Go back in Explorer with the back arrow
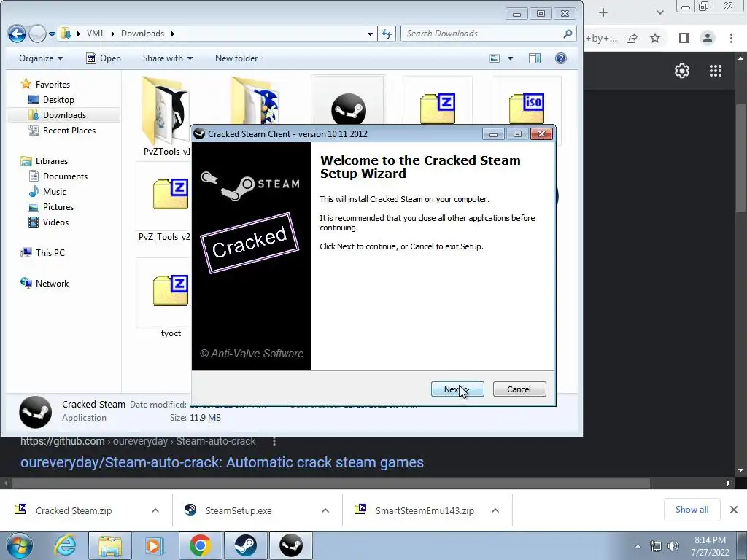Viewport: 747px width, 560px height. [x=18, y=34]
